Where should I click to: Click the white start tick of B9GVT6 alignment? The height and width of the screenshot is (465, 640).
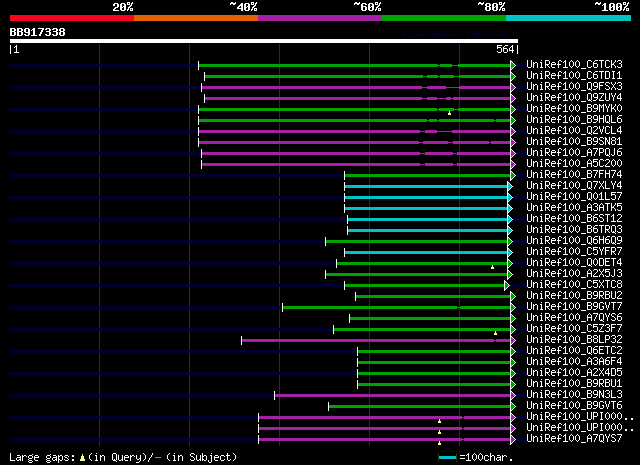329,407
